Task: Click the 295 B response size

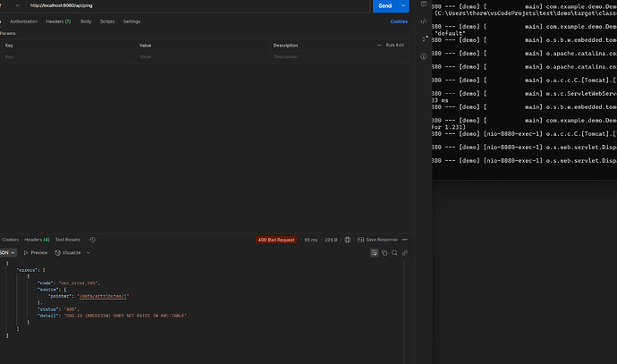Action: click(x=331, y=240)
